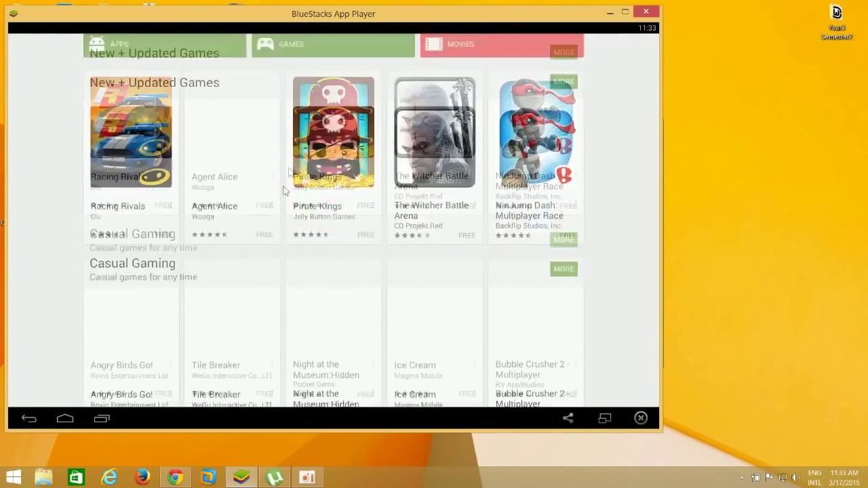Tap the Android home button in BlueStacks

(65, 419)
